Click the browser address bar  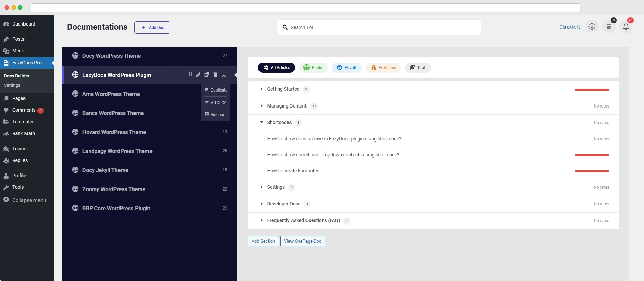pos(305,7)
